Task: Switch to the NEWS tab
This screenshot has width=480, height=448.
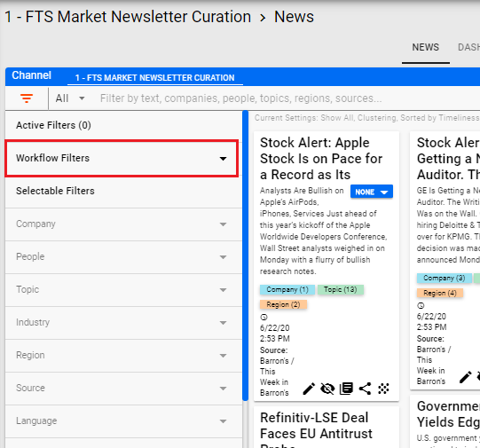Action: click(x=426, y=47)
